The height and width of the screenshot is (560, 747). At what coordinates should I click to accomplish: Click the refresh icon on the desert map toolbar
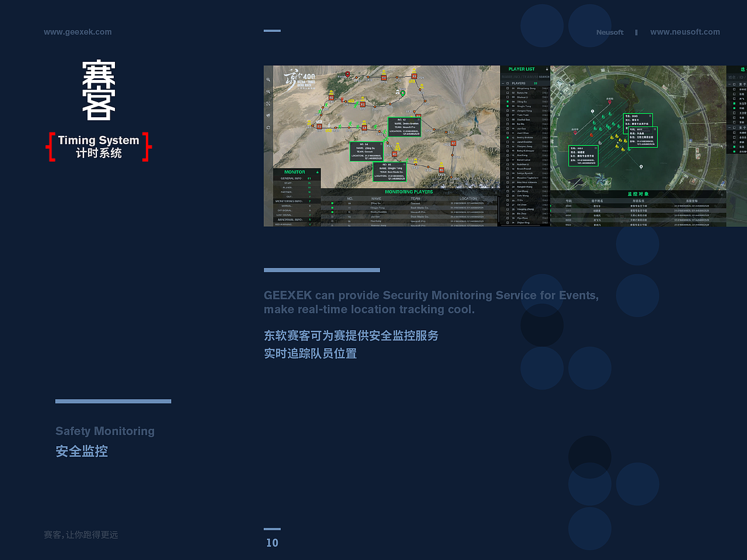[x=268, y=127]
